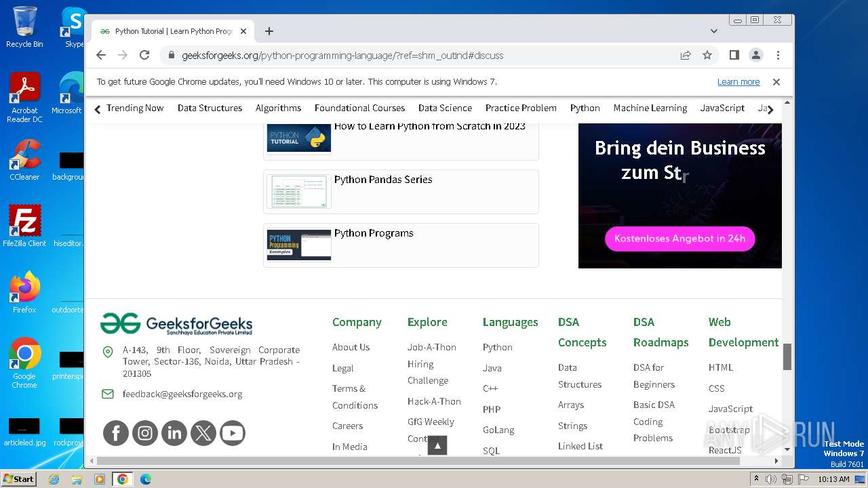Open About Us footer link
The image size is (868, 488).
[351, 347]
